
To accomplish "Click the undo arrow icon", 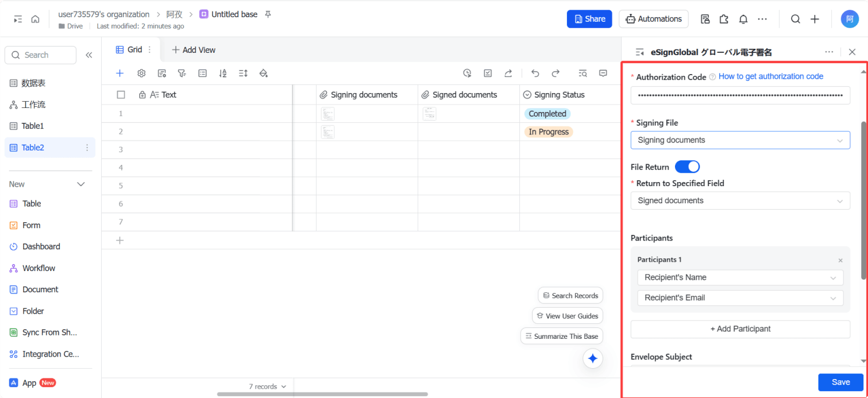I will tap(535, 74).
